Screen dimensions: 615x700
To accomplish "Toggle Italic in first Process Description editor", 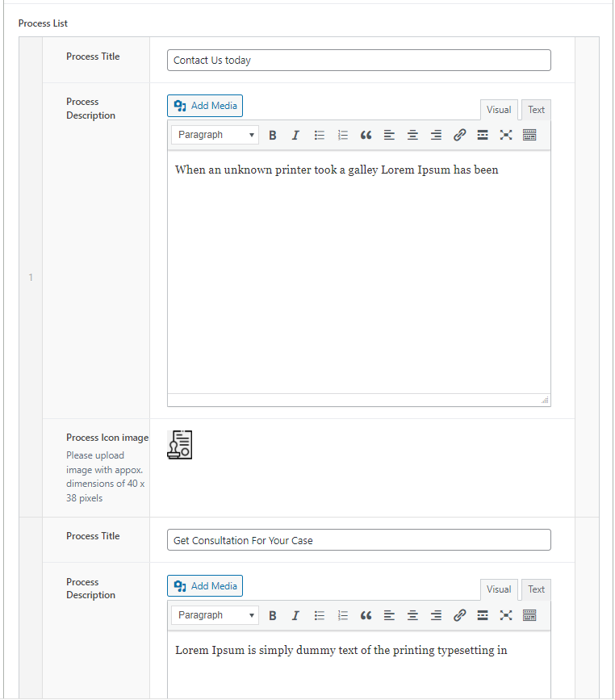I will click(295, 135).
